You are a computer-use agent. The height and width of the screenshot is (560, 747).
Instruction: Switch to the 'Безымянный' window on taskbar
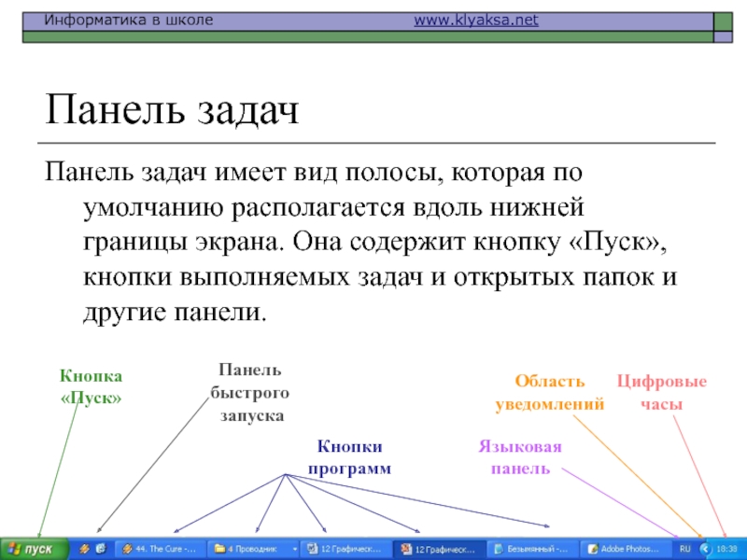pos(532,549)
